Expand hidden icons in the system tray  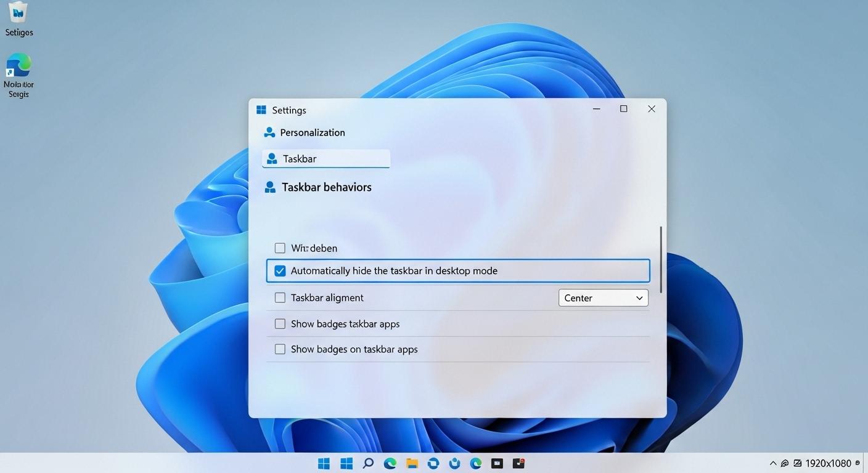[772, 463]
